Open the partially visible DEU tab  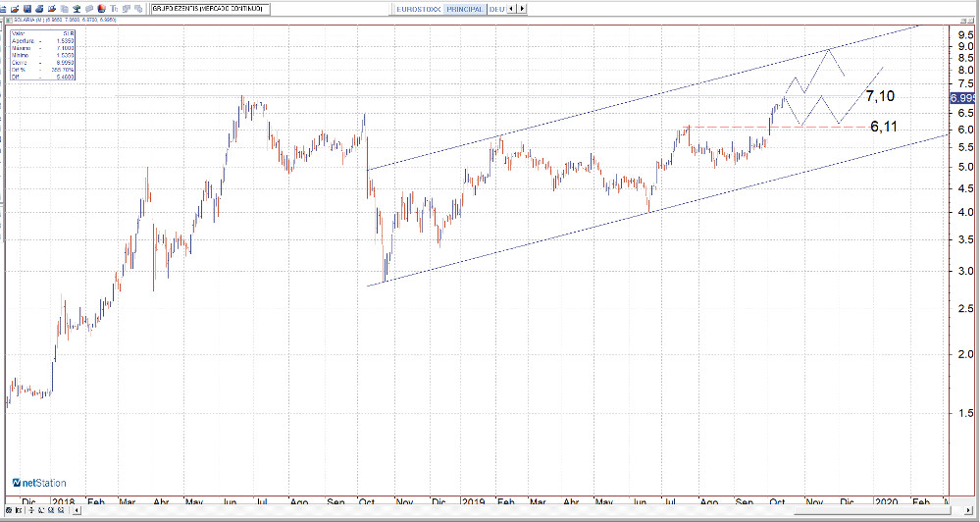pyautogui.click(x=497, y=9)
